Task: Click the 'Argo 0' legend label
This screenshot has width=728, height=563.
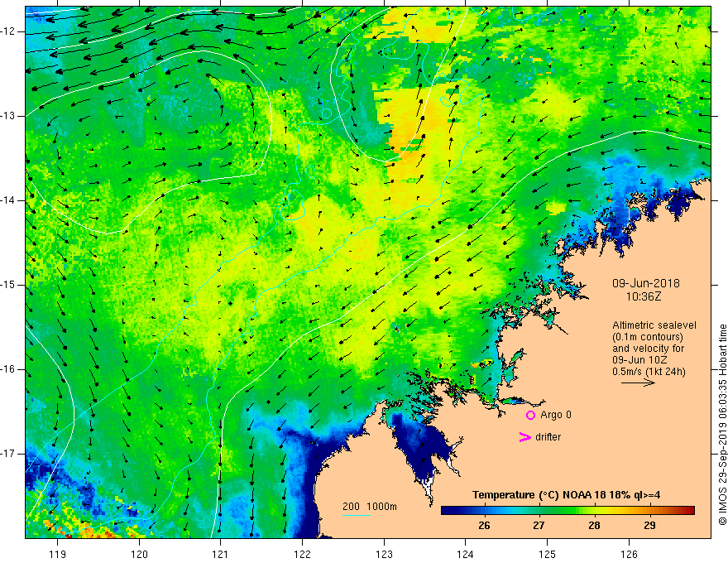Action: 556,415
